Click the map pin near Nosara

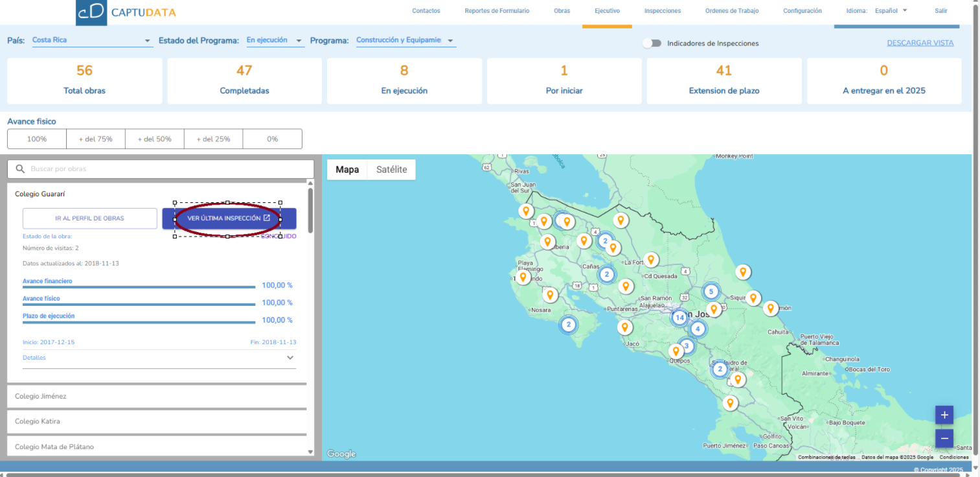[550, 295]
